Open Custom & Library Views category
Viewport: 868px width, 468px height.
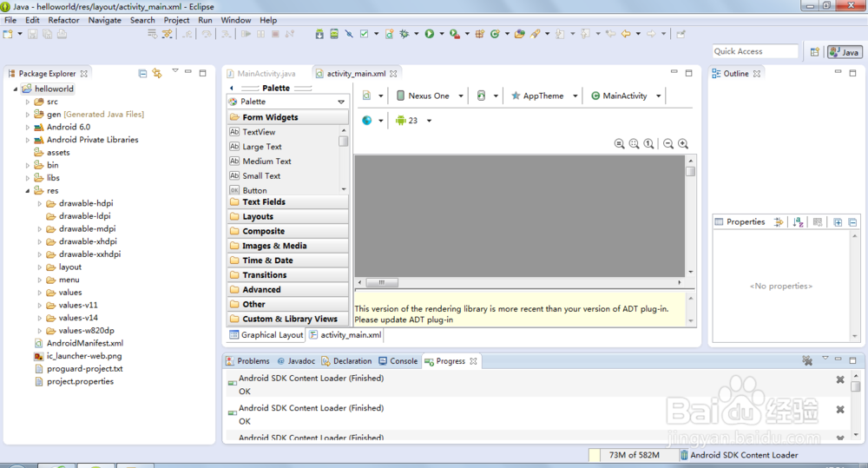pos(288,319)
